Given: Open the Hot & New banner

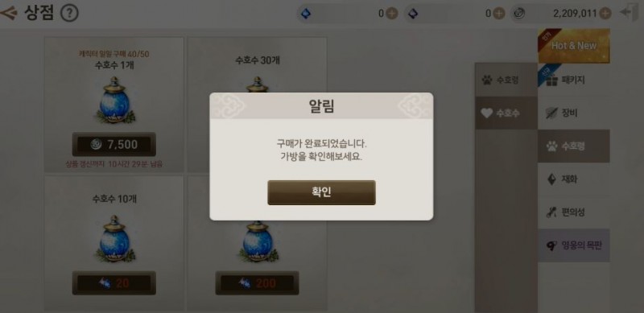Looking at the screenshot, I should coord(574,46).
